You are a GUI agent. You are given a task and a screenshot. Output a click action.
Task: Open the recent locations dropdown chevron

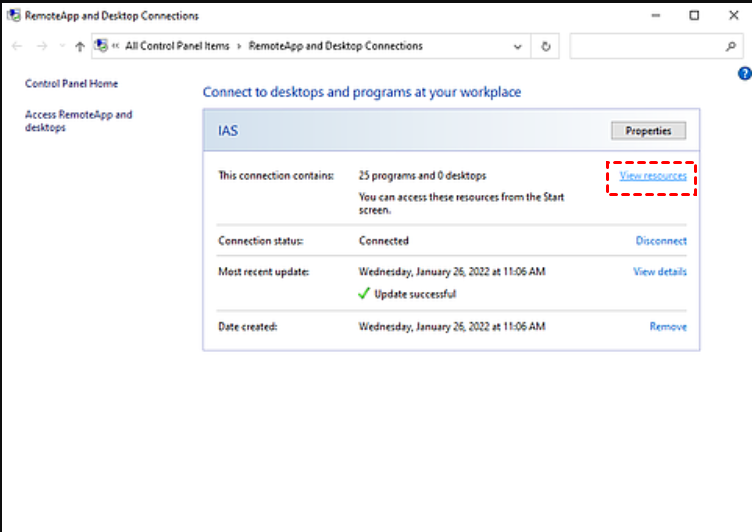click(x=61, y=46)
